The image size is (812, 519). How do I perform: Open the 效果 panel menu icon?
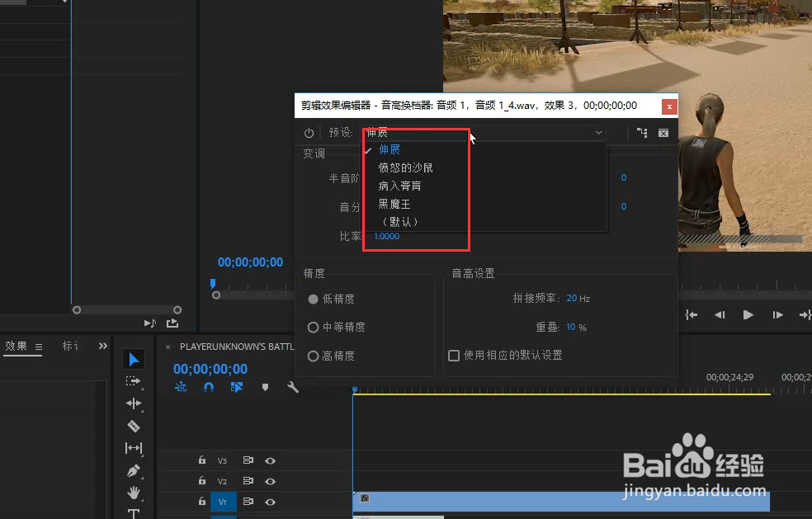(39, 347)
